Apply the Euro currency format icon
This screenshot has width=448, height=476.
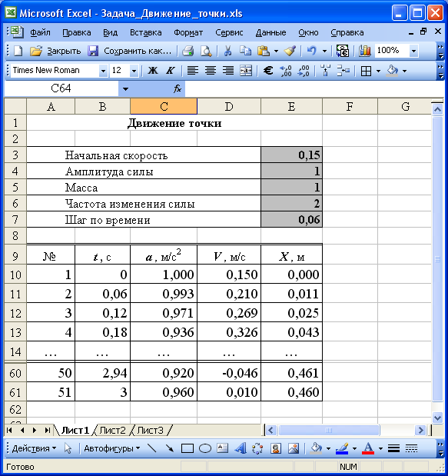[x=268, y=71]
